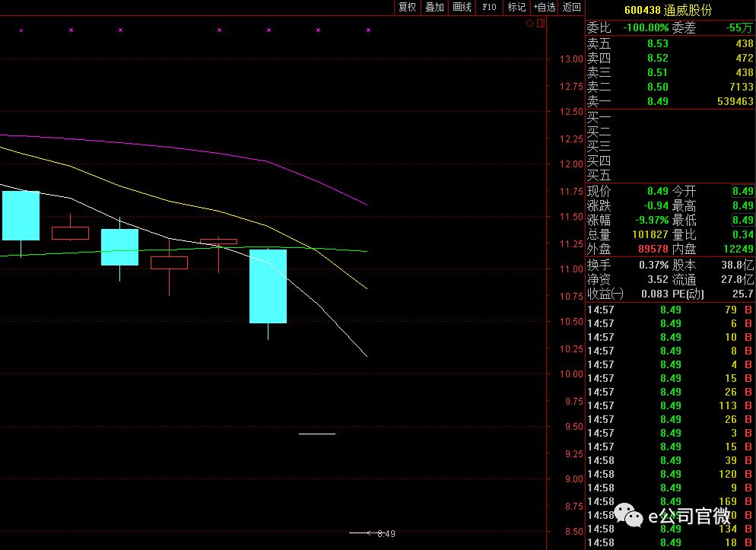
Task: Click the 返回 back button
Action: 571,7
